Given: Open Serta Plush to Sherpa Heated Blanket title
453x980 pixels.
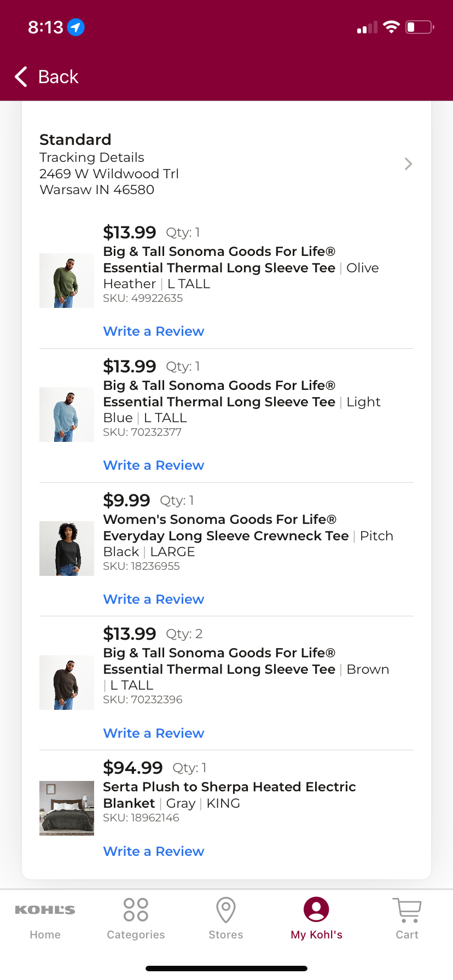Looking at the screenshot, I should [229, 795].
